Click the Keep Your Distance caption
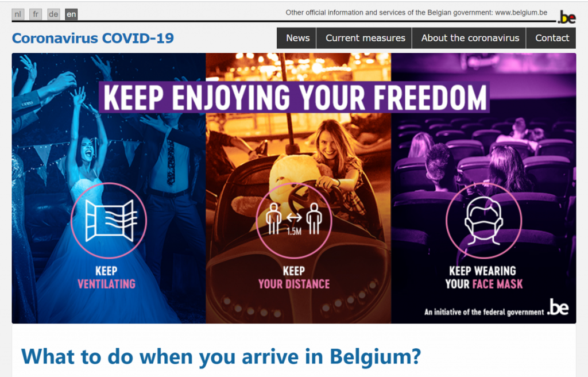Image resolution: width=588 pixels, height=377 pixels. coord(294,278)
